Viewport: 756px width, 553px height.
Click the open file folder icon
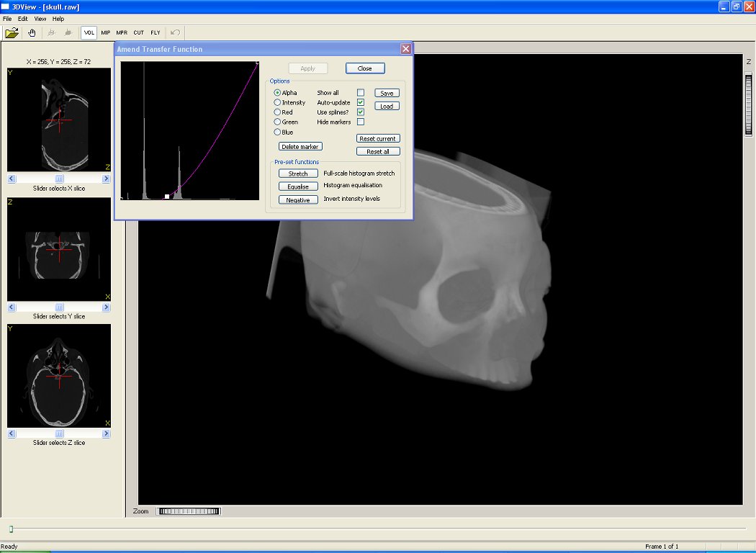tap(12, 32)
